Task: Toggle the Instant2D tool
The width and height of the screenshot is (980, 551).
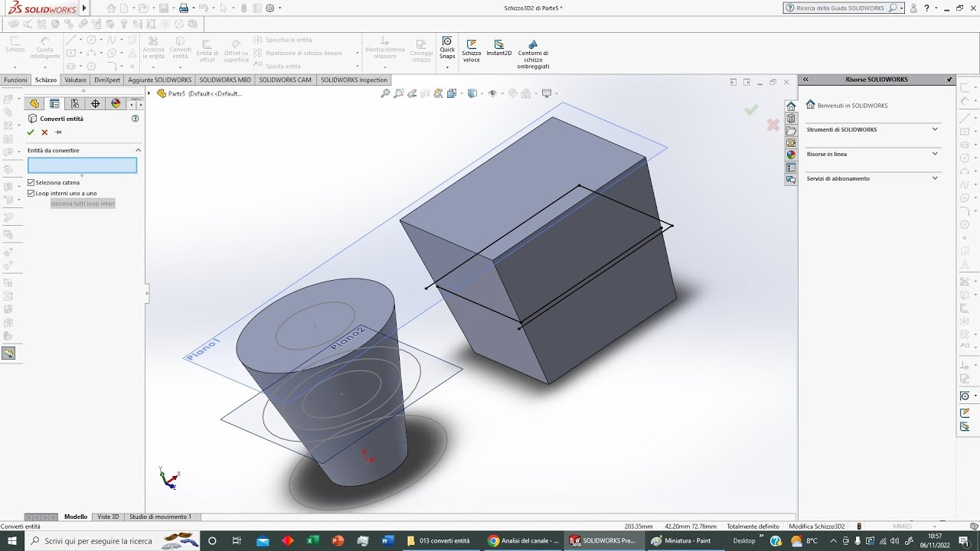Action: click(499, 47)
